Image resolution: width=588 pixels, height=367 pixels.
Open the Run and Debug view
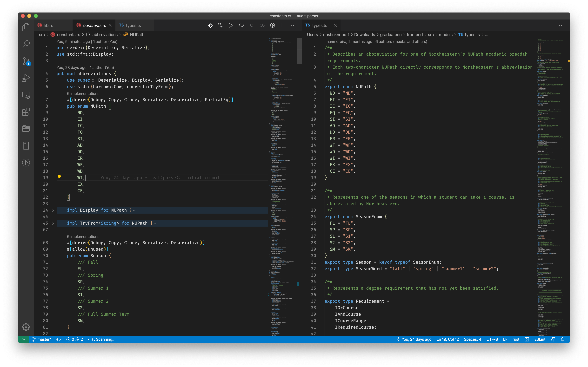click(x=26, y=78)
